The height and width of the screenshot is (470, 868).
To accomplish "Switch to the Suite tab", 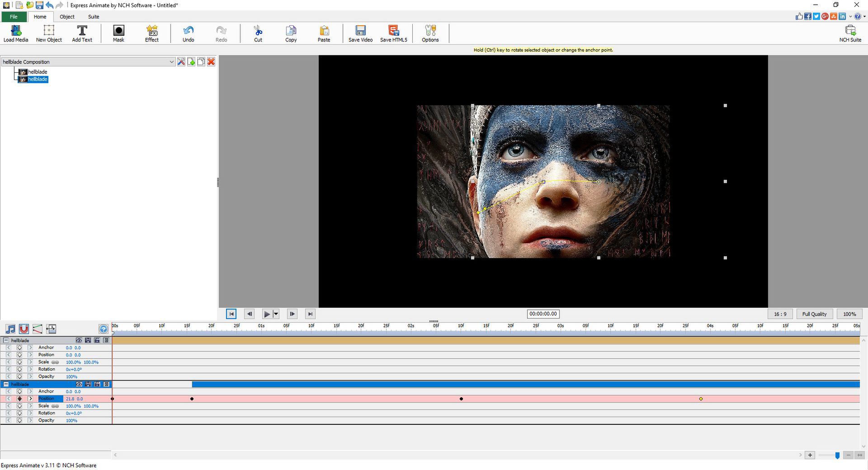I will point(94,17).
